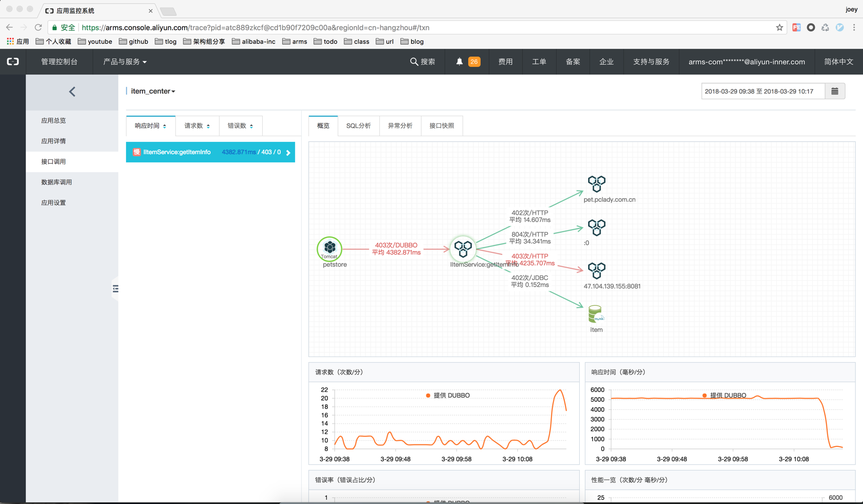Open 工单 in top navigation
This screenshot has width=863, height=504.
click(539, 62)
